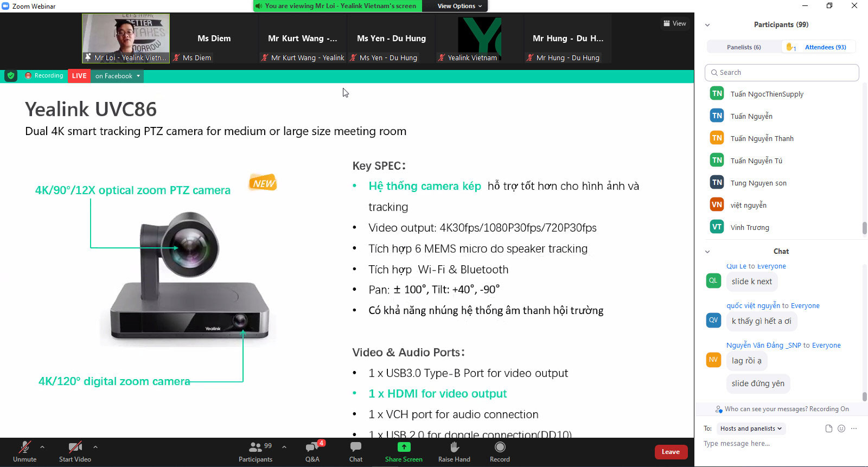Open the emoji picker in chat
The image size is (868, 467).
[841, 428]
